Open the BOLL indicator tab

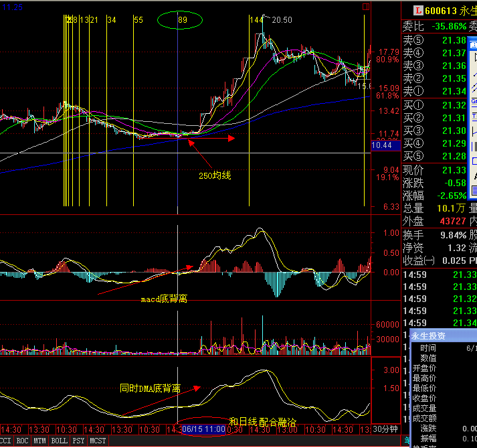pos(59,441)
